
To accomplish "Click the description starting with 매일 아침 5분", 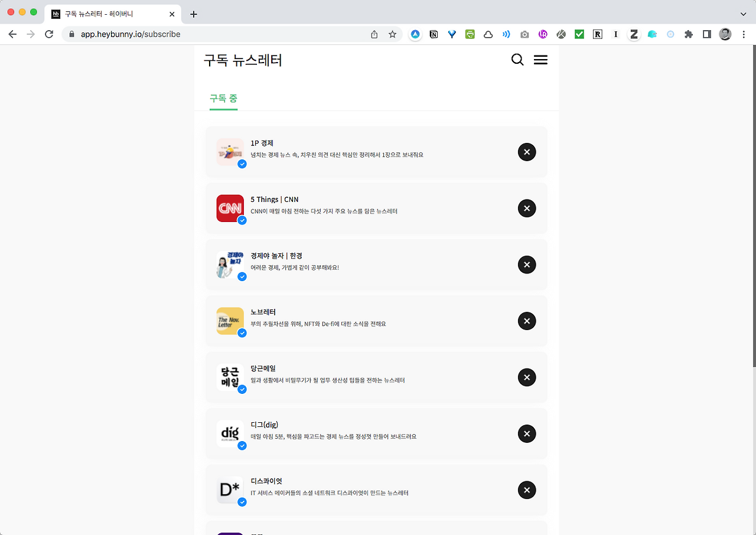I will (x=334, y=436).
